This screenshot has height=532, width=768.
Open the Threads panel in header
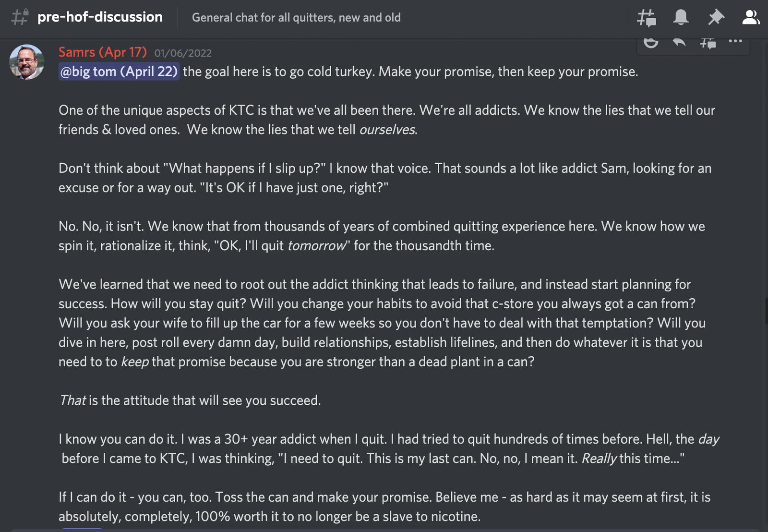click(647, 18)
